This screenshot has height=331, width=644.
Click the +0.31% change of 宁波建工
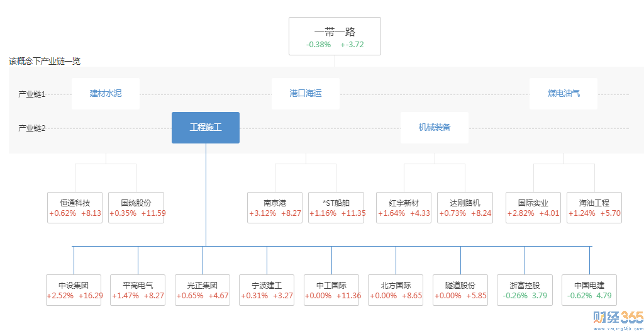tap(254, 296)
